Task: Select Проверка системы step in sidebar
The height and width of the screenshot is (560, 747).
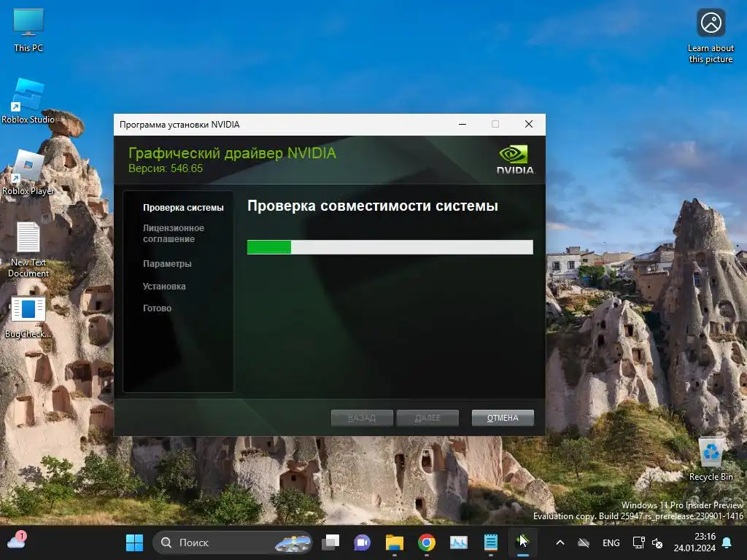Action: [x=183, y=208]
